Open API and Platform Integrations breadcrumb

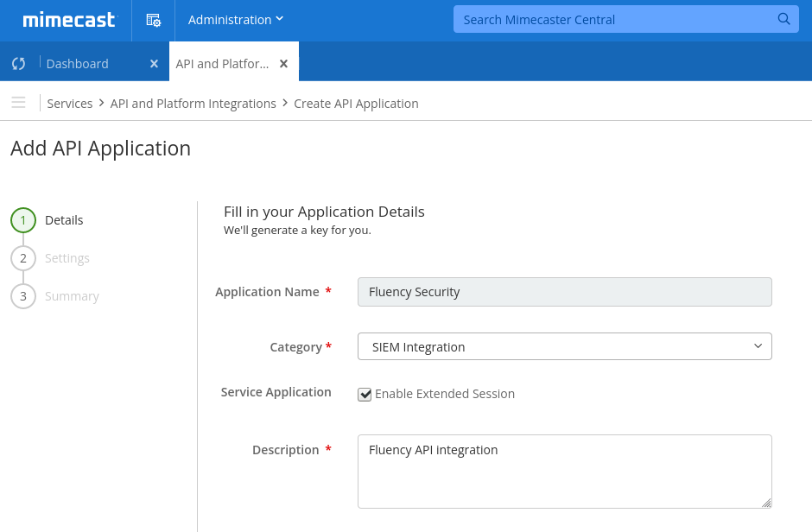point(193,104)
